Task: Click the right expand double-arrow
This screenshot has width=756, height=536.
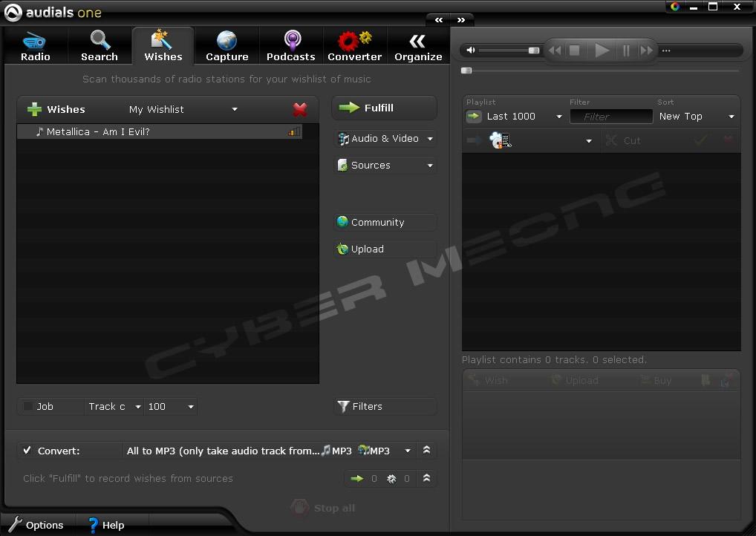Action: click(x=461, y=20)
